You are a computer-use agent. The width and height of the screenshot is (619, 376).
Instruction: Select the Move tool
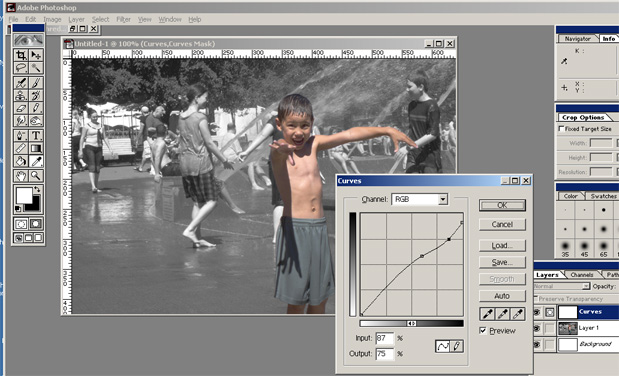click(x=36, y=55)
